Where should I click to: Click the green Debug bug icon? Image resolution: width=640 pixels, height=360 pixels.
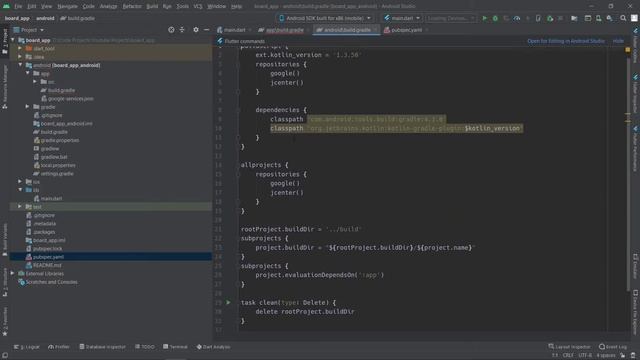(x=495, y=18)
